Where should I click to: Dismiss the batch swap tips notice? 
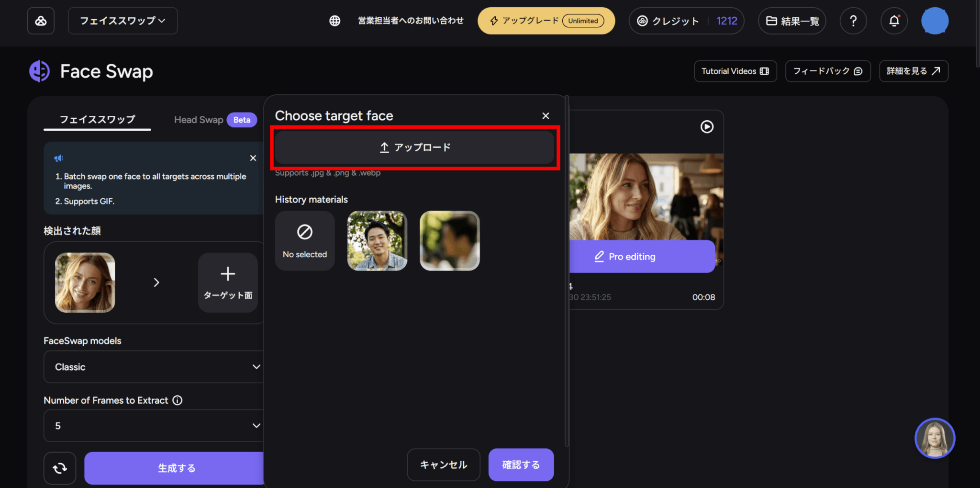point(253,158)
